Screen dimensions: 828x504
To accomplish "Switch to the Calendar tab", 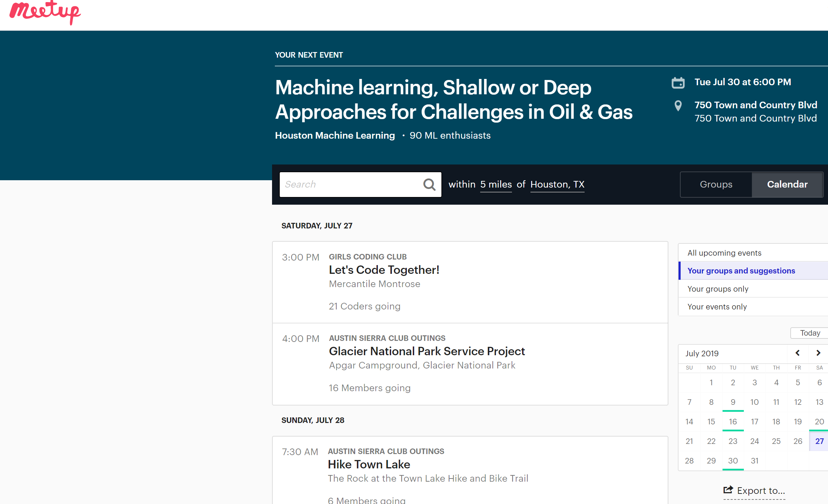I will pyautogui.click(x=787, y=184).
